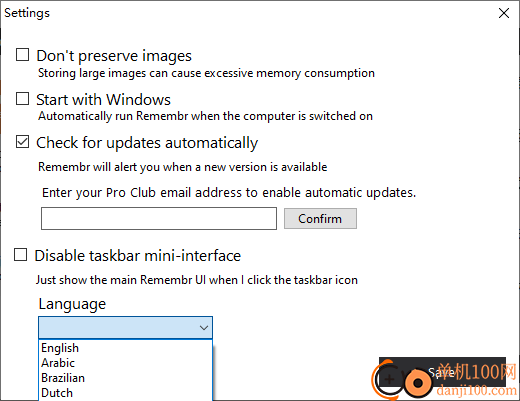Click the Confirm button
The image size is (520, 401).
click(320, 219)
